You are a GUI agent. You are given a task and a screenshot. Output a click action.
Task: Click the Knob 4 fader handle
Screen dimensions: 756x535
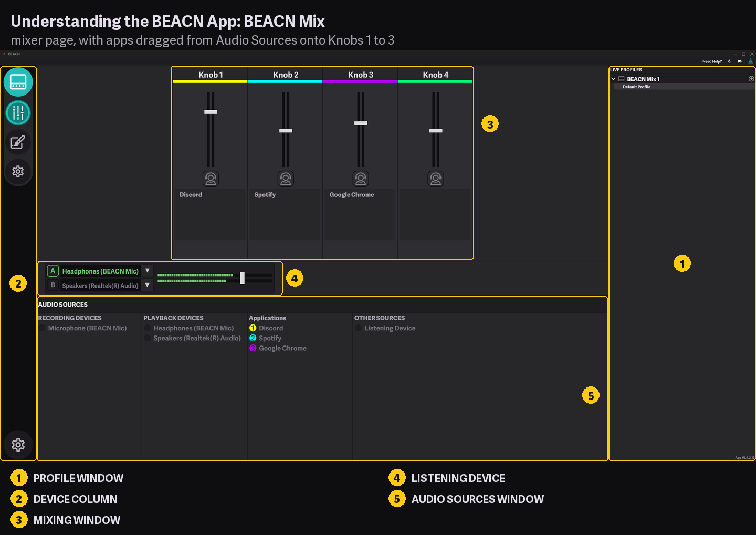tap(436, 131)
